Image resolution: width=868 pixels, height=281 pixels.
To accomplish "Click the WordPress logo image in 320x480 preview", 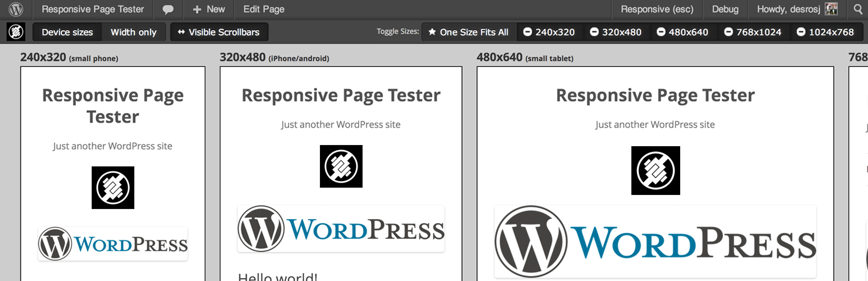I will point(341,229).
